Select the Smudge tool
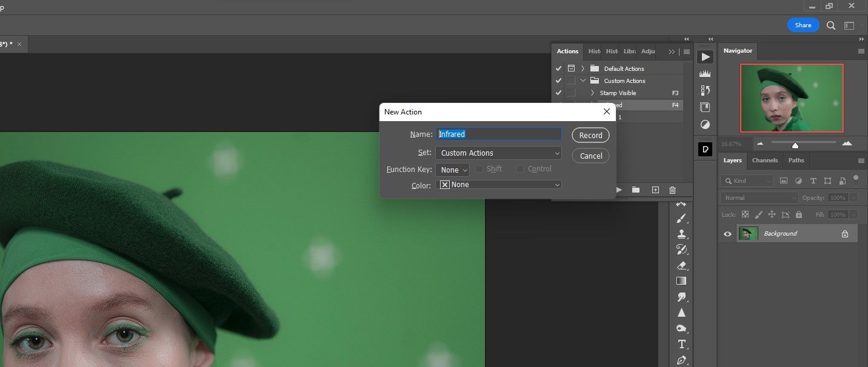The image size is (868, 367). pyautogui.click(x=681, y=297)
